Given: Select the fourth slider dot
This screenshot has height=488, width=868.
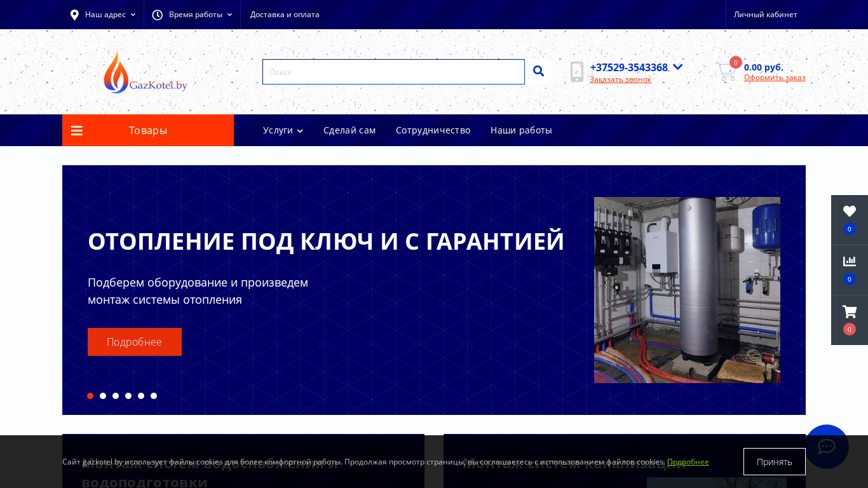Looking at the screenshot, I should (x=128, y=396).
